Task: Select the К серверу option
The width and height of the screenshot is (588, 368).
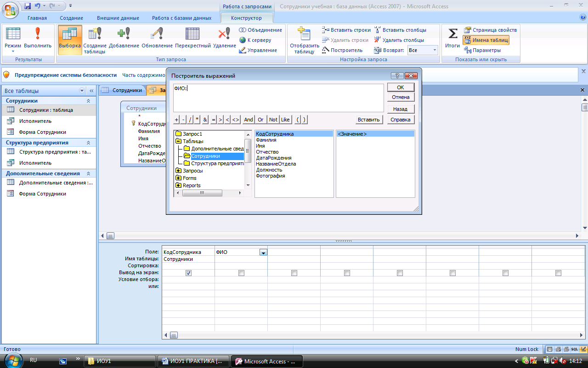Action: point(255,40)
